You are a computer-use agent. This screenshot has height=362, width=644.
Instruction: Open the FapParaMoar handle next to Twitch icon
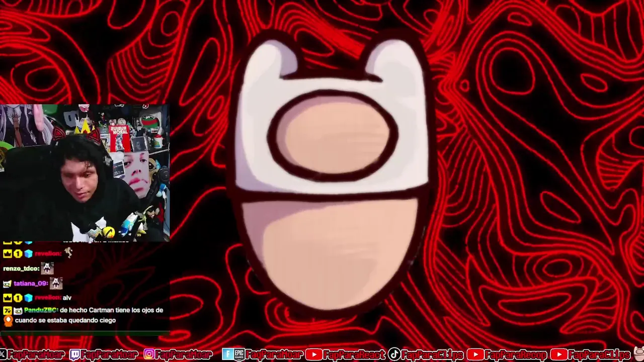[x=109, y=354]
